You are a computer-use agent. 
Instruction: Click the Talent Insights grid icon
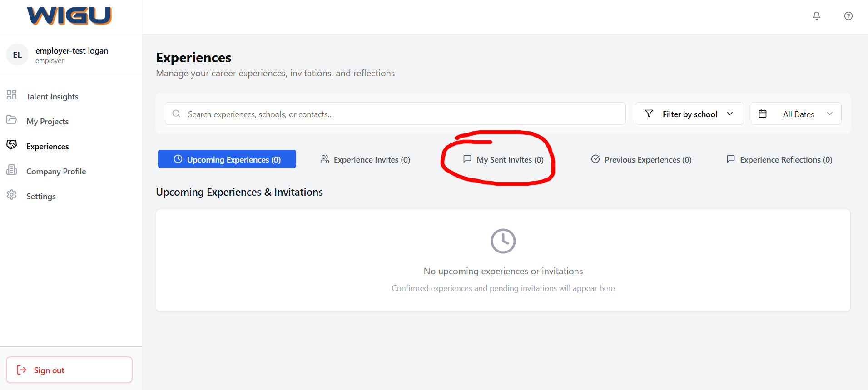(x=12, y=95)
